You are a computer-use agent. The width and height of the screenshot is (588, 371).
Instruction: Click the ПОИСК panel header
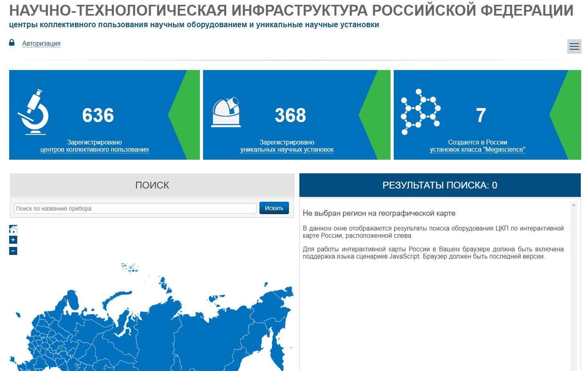(x=152, y=185)
